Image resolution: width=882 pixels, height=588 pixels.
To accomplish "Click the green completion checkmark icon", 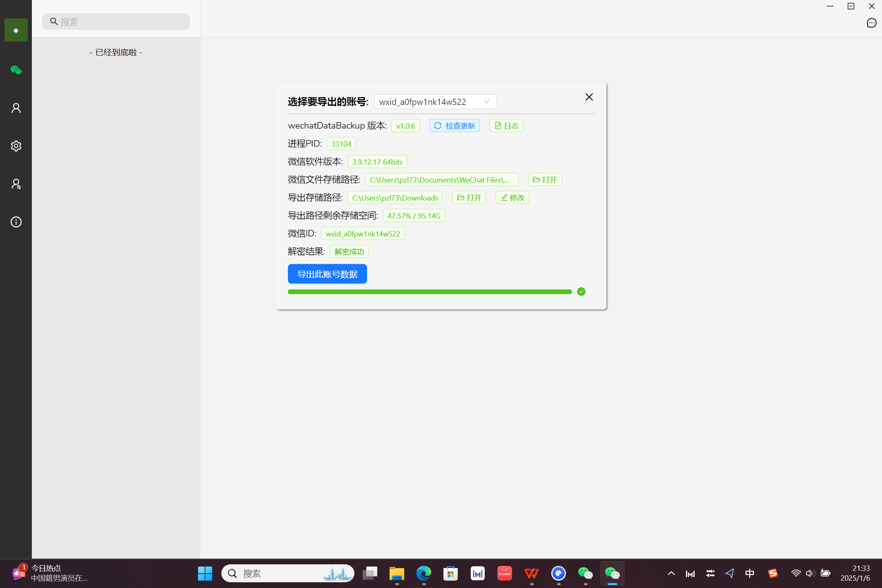I will click(x=581, y=292).
